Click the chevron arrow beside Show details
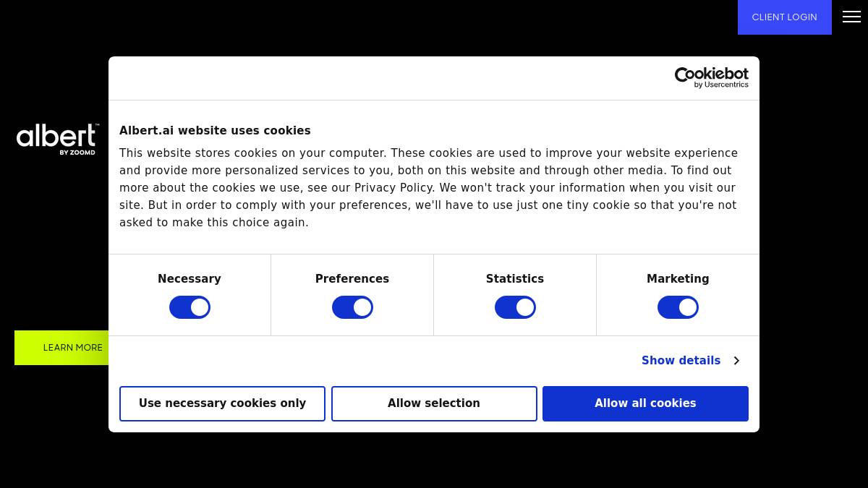Screen dimensions: 868x488 pos(736,361)
